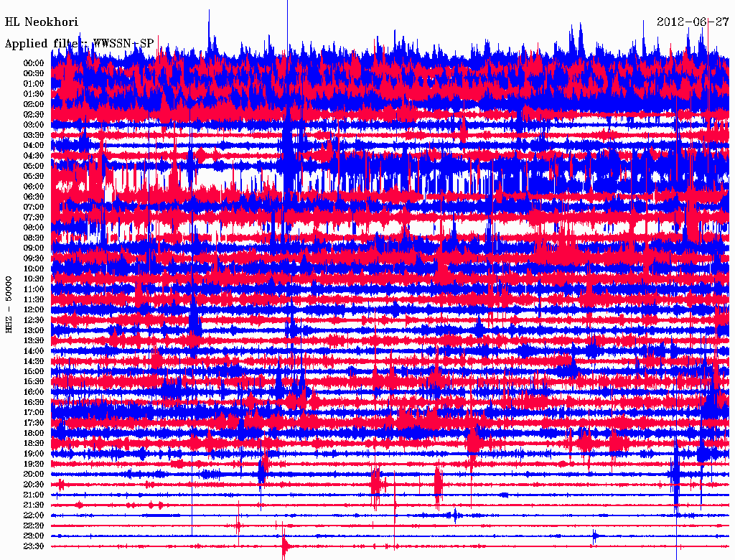
Task: Select the 10:00 time row label
Action: (x=34, y=269)
